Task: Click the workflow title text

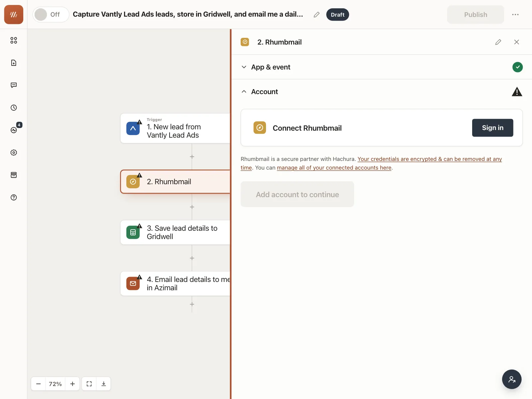Action: tap(188, 14)
